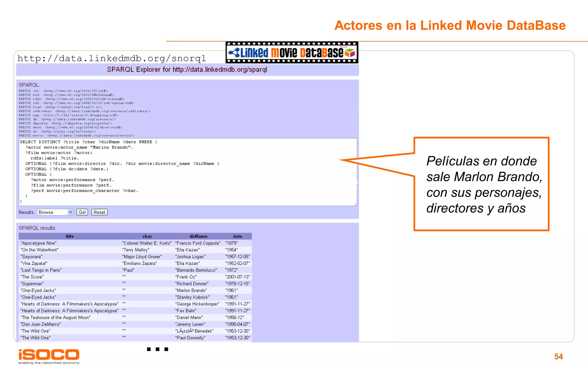Viewport: 588px width, 368px height.
Task: Click the 'date' column header
Action: [x=237, y=236]
